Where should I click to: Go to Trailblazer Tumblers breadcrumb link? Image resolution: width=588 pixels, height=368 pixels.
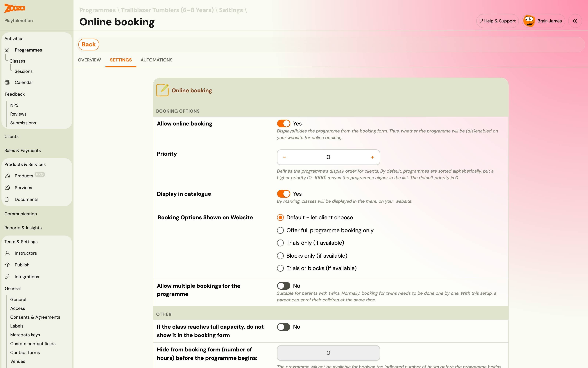click(x=167, y=10)
